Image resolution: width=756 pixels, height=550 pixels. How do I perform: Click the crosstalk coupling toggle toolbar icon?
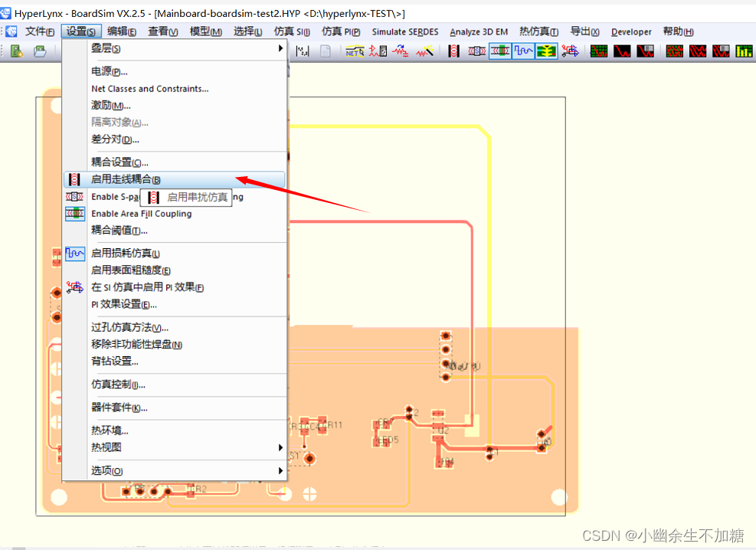click(453, 51)
